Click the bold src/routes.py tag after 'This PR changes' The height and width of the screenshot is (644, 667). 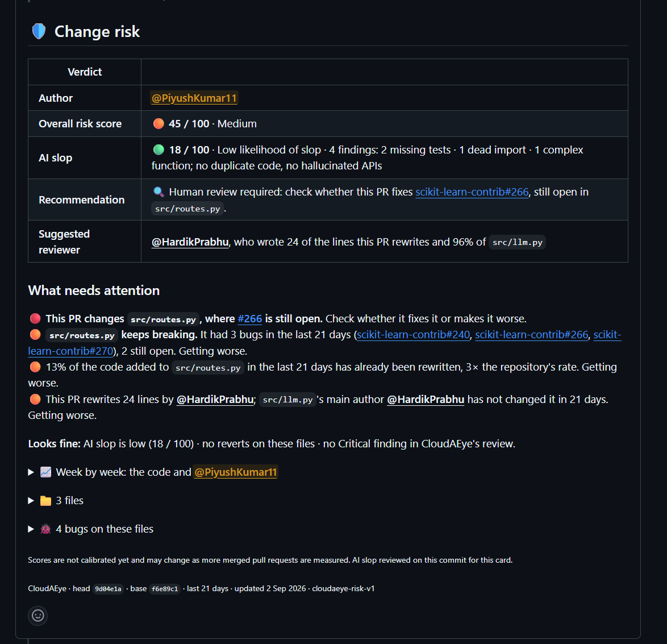[x=164, y=319]
